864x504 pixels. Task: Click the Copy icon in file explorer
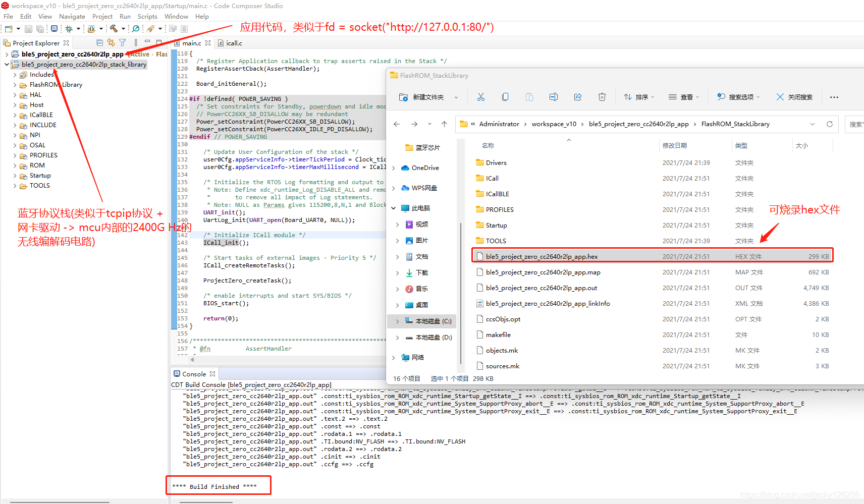pyautogui.click(x=505, y=97)
